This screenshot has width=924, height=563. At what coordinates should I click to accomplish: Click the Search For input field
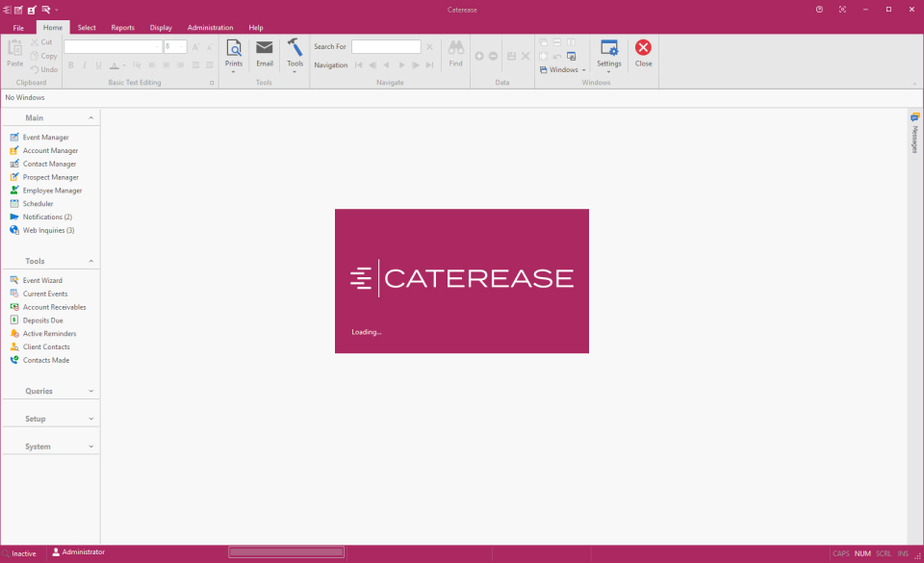pos(386,46)
